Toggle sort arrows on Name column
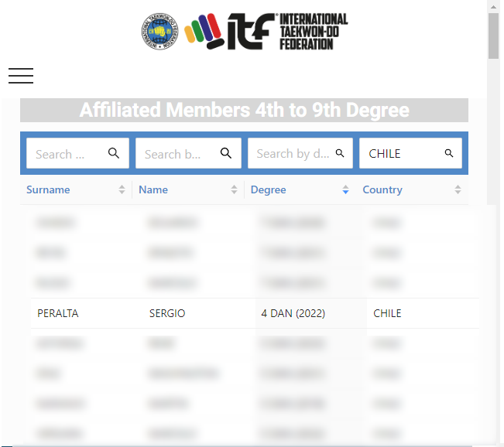 tap(234, 189)
